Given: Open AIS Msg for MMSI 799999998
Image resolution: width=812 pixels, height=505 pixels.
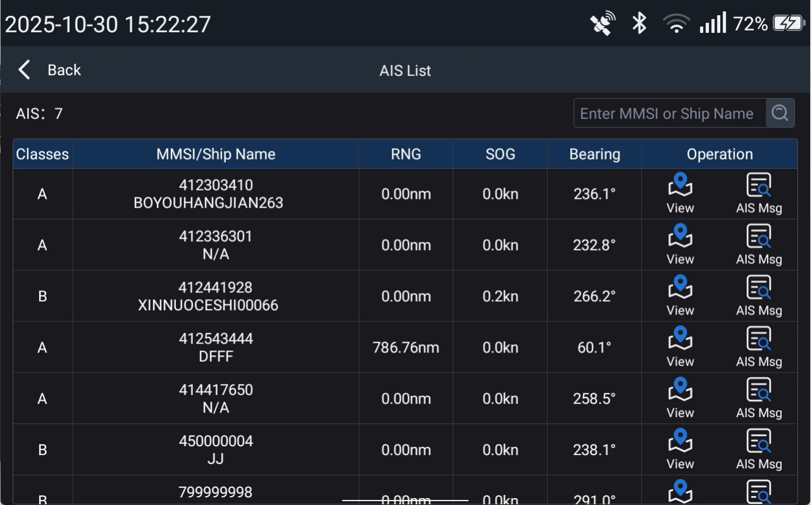Looking at the screenshot, I should tap(759, 492).
